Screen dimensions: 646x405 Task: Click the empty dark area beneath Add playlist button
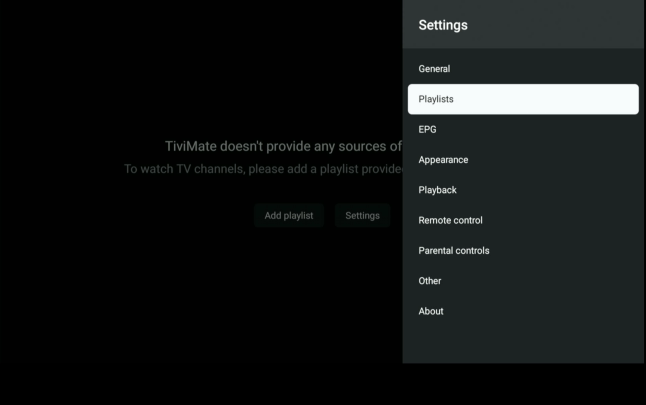coord(288,300)
